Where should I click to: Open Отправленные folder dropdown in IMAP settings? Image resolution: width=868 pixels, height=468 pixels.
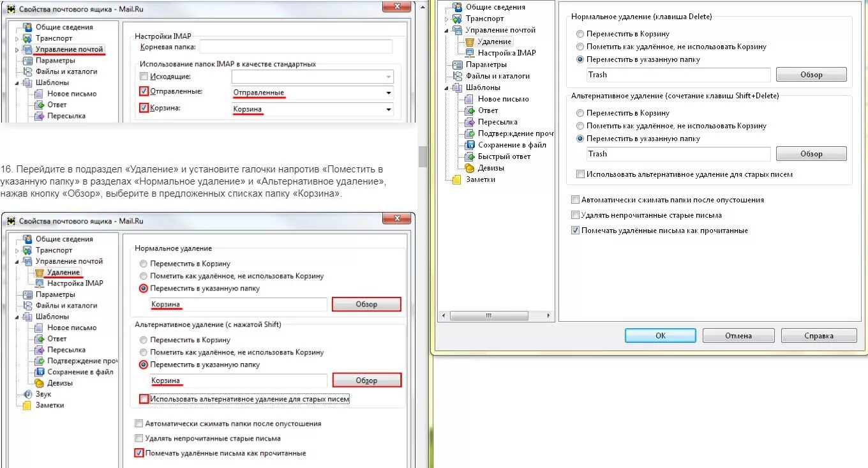(388, 93)
